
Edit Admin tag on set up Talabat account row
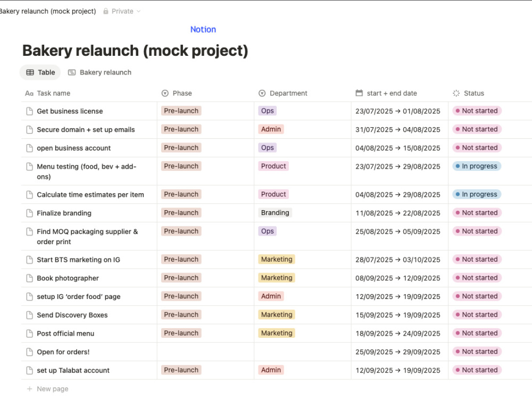271,370
